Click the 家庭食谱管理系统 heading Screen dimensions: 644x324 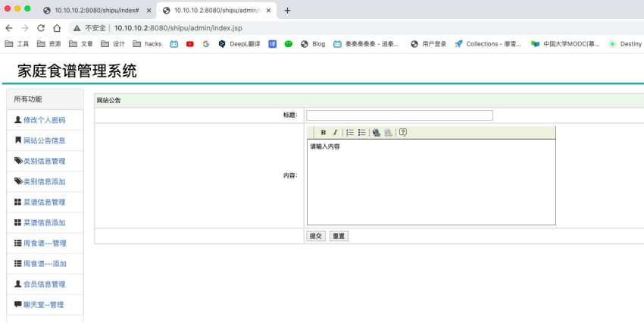tap(77, 71)
